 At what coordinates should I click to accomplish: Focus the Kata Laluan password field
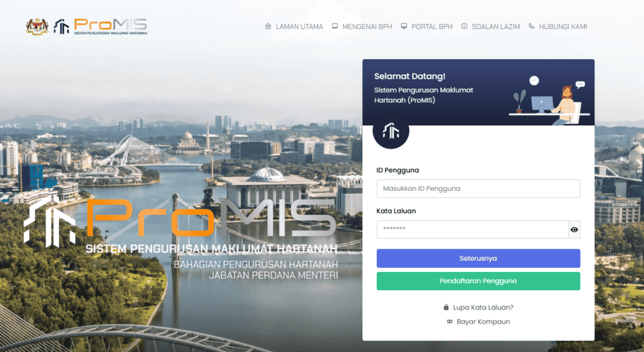(x=472, y=230)
